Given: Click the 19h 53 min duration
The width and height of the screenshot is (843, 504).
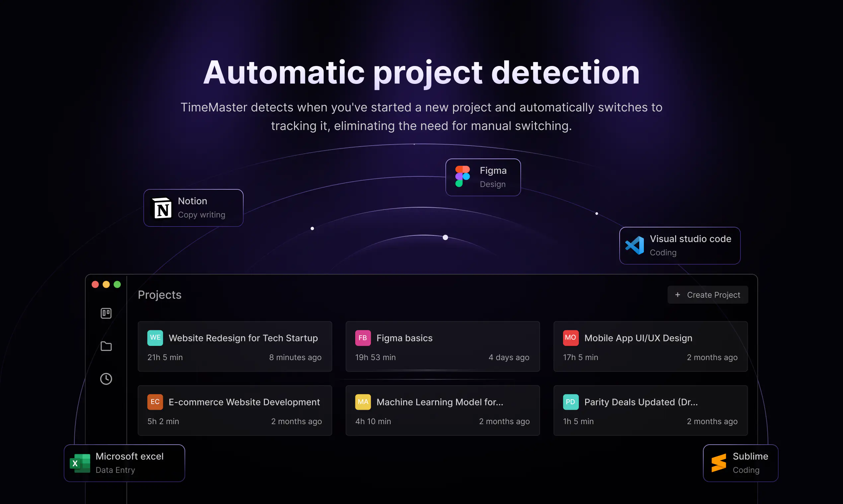Looking at the screenshot, I should pyautogui.click(x=375, y=357).
